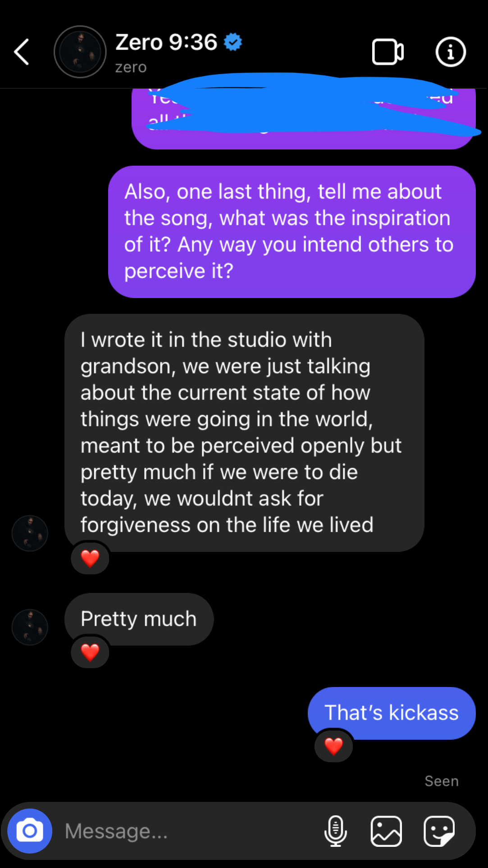The width and height of the screenshot is (488, 868).
Task: Open the photo gallery icon
Action: [x=386, y=831]
